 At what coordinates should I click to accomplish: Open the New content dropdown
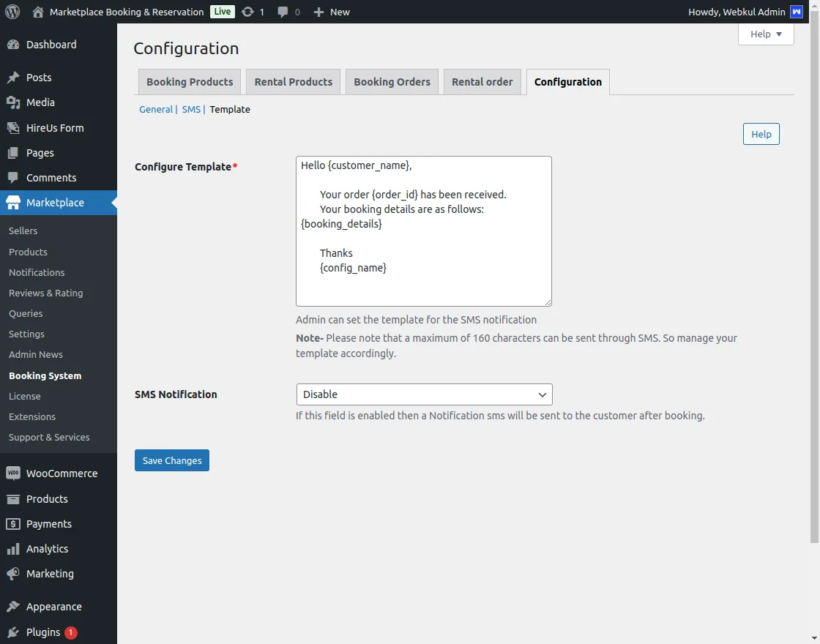pos(332,12)
